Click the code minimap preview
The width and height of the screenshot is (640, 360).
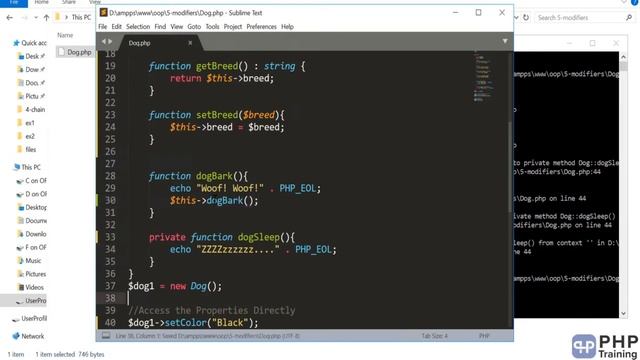tap(484, 76)
